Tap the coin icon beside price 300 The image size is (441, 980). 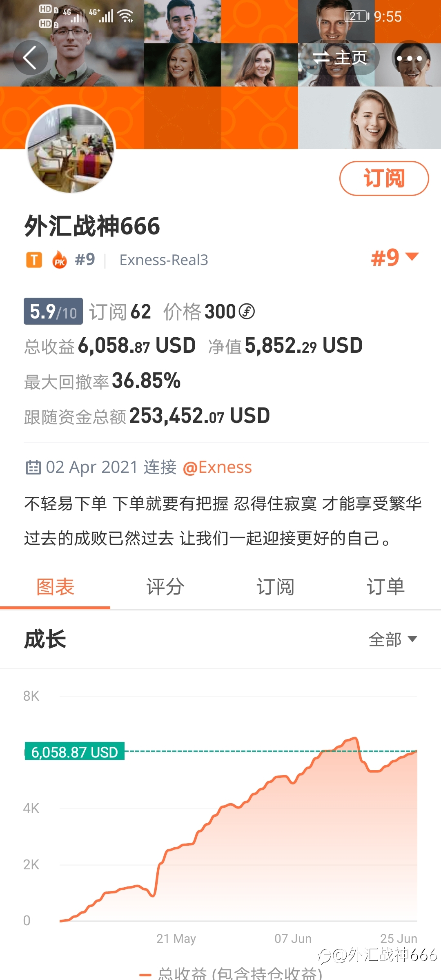[x=247, y=312]
